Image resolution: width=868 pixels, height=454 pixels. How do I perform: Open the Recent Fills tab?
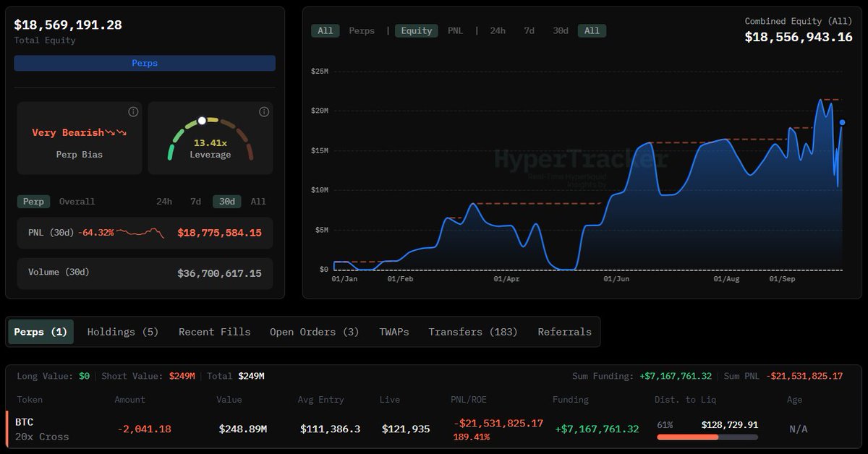(x=215, y=332)
